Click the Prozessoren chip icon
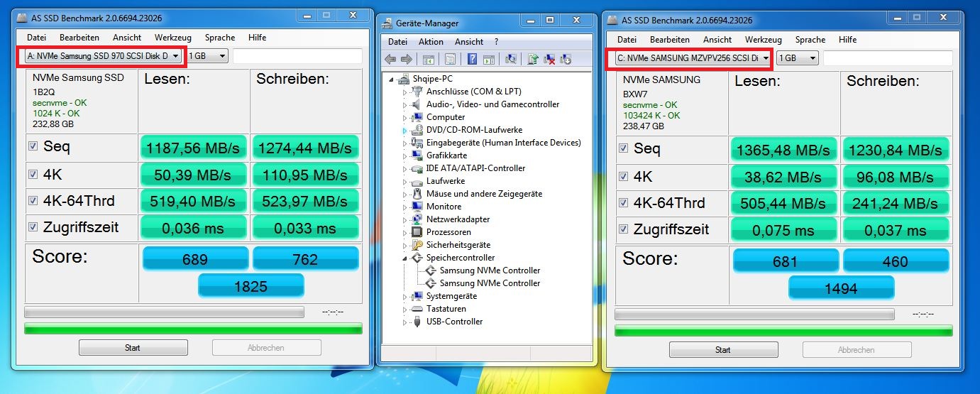The image size is (980, 394). click(x=417, y=232)
